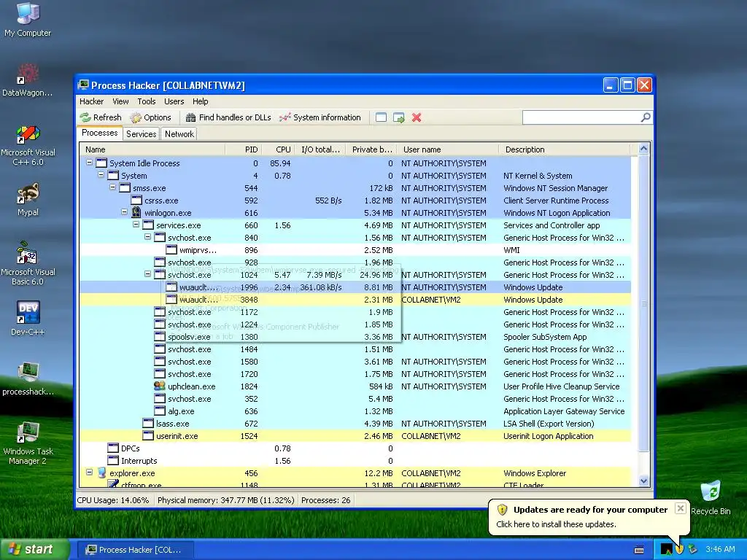Select the csrss.exe process row

[355, 201]
